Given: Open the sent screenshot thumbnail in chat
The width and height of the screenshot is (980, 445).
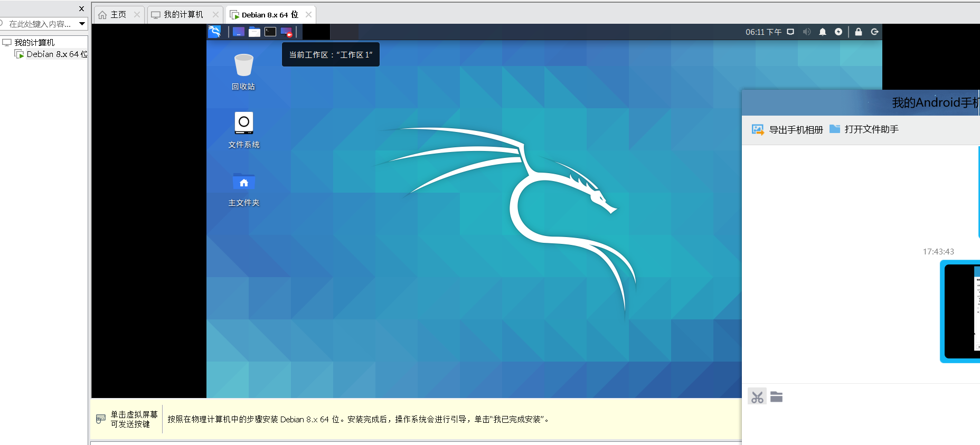Looking at the screenshot, I should 960,311.
